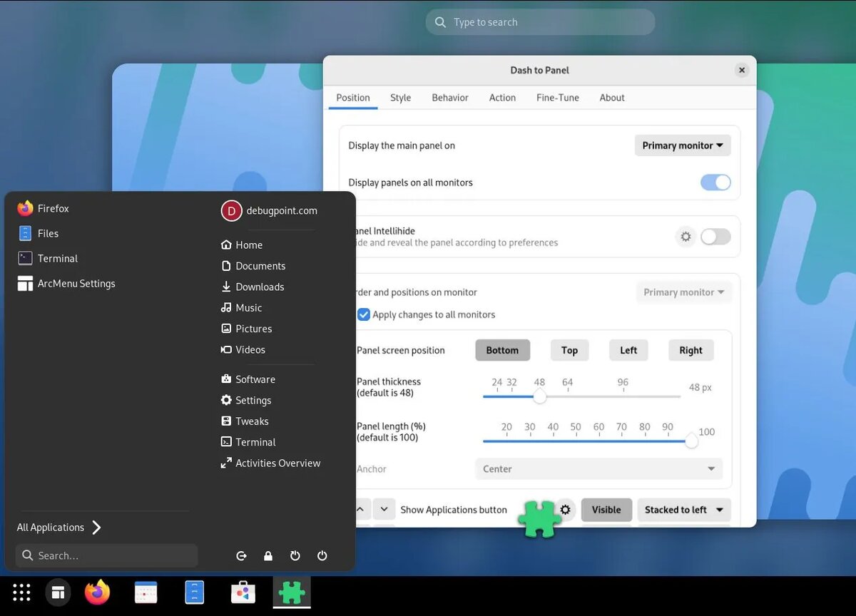The height and width of the screenshot is (616, 856).
Task: Click the Panel length slider handle
Action: click(x=691, y=441)
